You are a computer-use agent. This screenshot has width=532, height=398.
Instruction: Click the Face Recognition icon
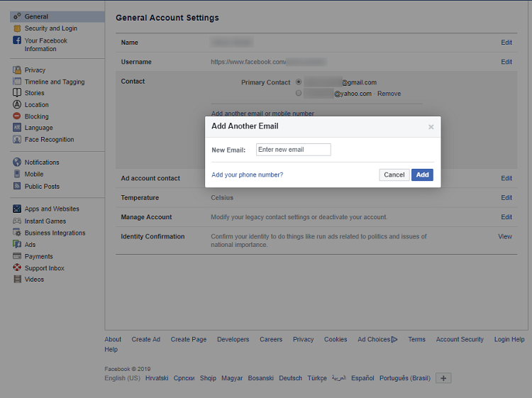coord(17,139)
